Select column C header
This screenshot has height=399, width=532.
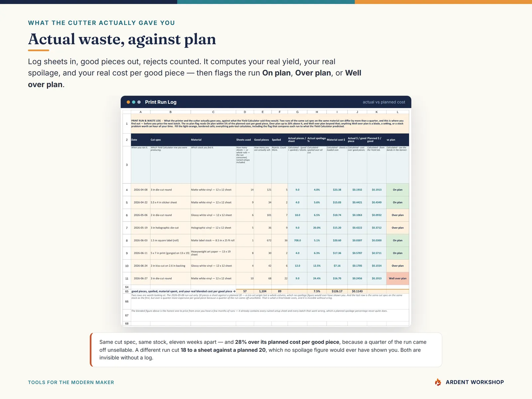point(213,112)
